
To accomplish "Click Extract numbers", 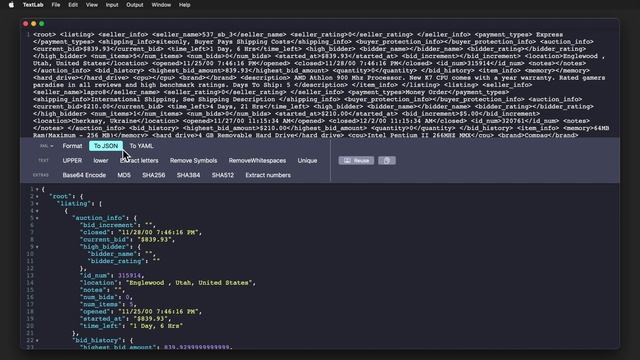I will 268,175.
